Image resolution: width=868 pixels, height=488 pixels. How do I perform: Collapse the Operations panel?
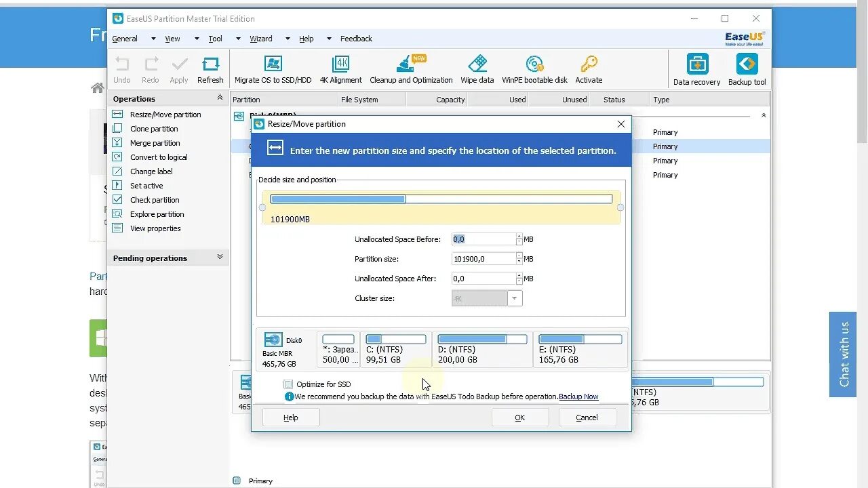coord(220,98)
